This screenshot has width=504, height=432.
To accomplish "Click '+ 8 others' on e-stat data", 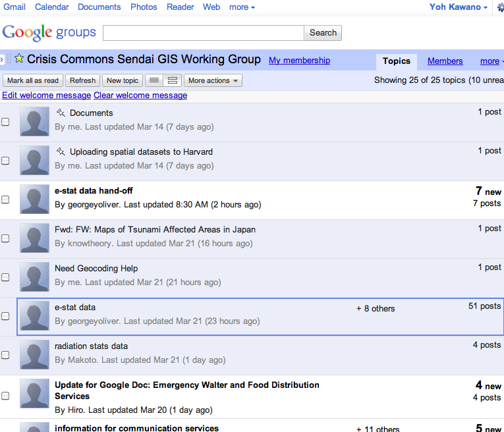I will pos(376,309).
